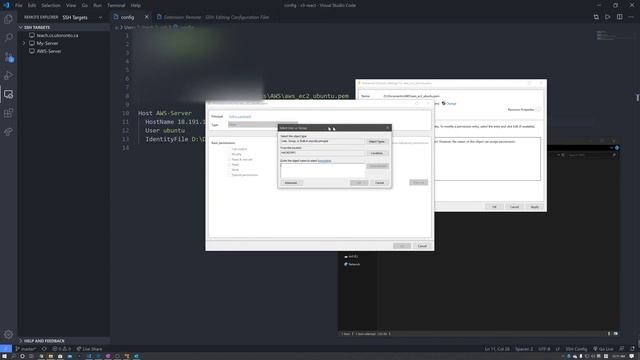Open the View menu

coord(71,5)
